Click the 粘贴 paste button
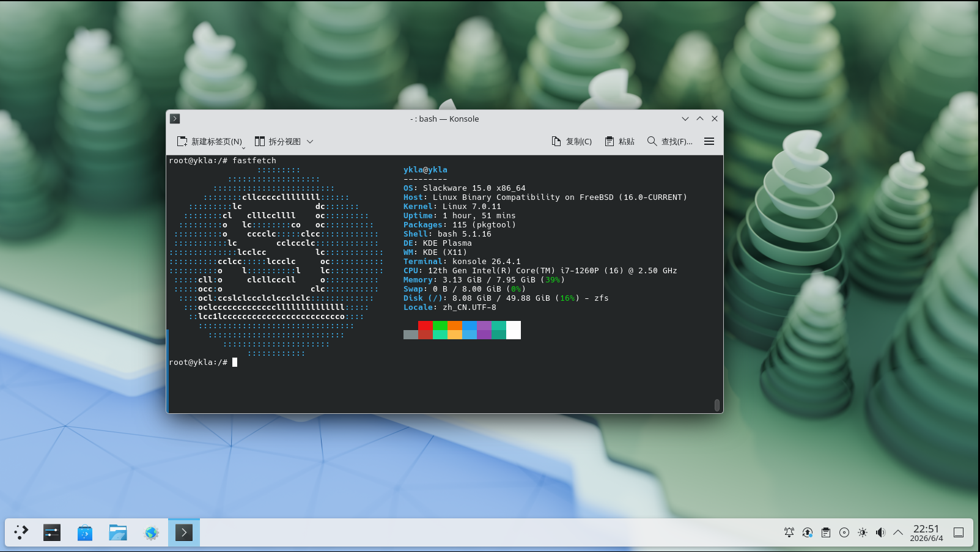Image resolution: width=980 pixels, height=552 pixels. pos(620,141)
